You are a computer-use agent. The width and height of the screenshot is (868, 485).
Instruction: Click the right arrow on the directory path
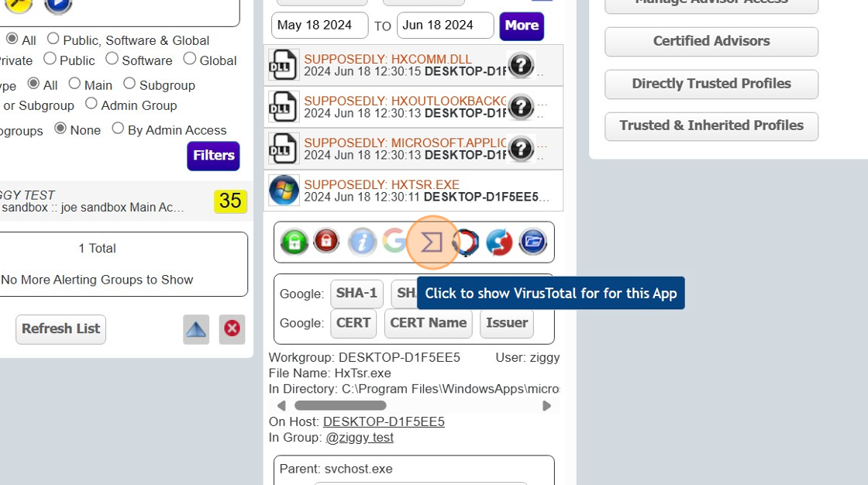point(546,405)
